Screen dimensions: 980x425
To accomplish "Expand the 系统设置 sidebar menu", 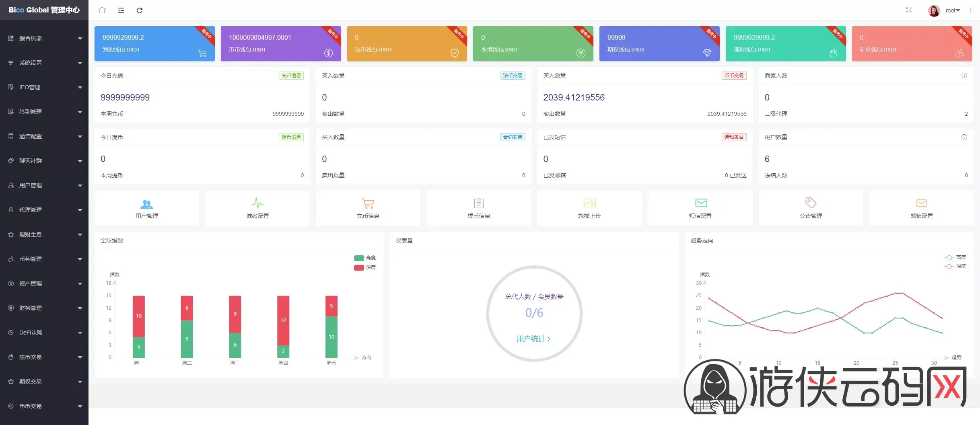I will [x=44, y=63].
